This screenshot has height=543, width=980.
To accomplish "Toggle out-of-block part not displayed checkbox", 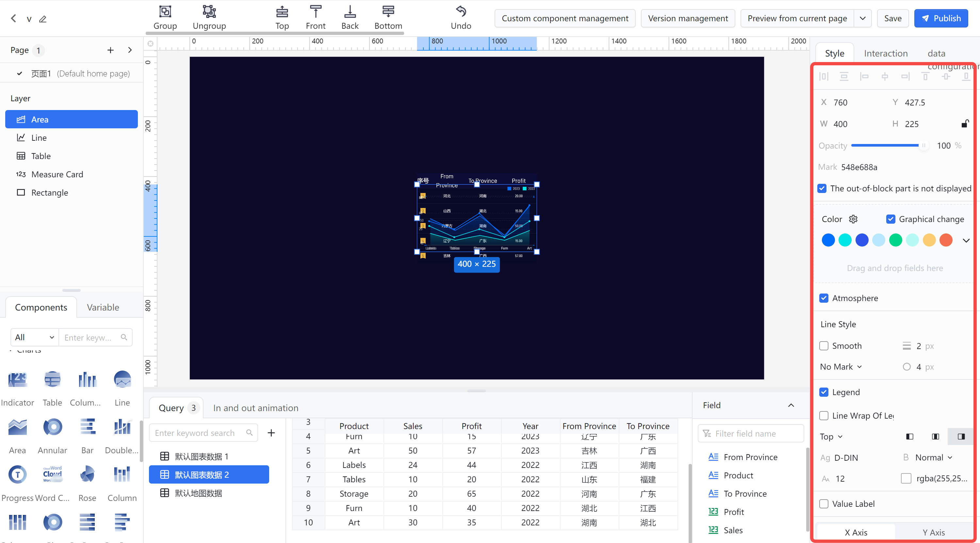I will pyautogui.click(x=822, y=188).
